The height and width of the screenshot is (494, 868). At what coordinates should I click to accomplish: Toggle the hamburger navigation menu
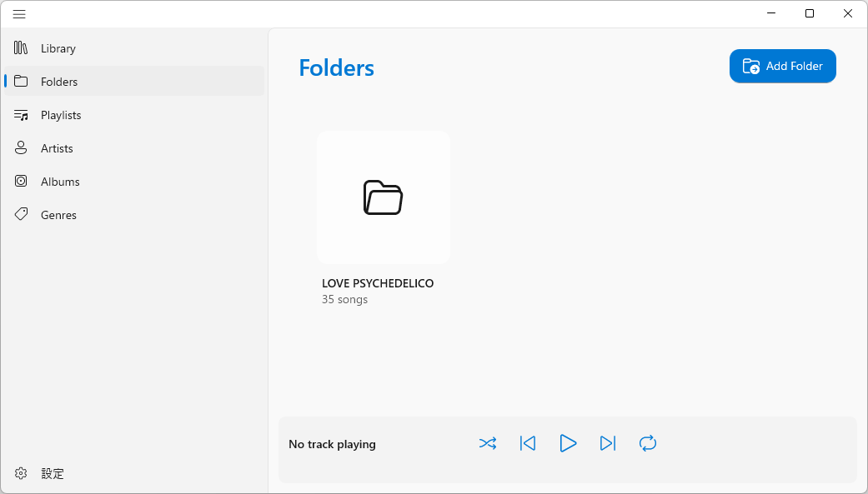coord(19,14)
